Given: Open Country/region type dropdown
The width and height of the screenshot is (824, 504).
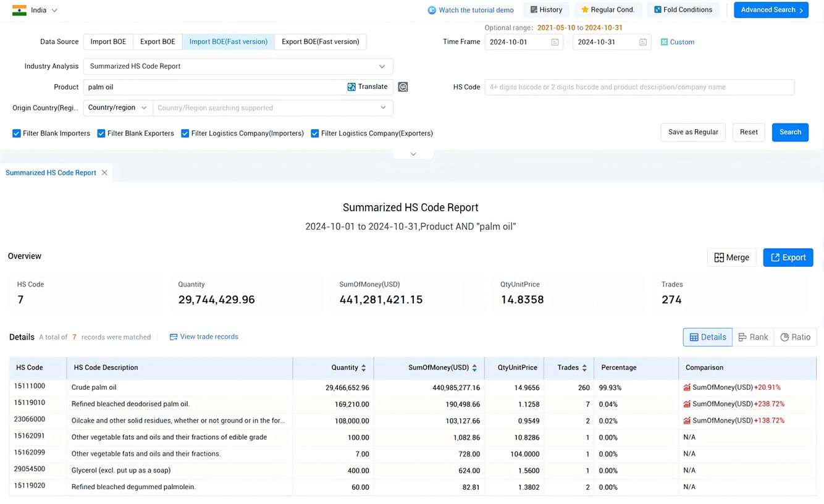Looking at the screenshot, I should (x=118, y=107).
